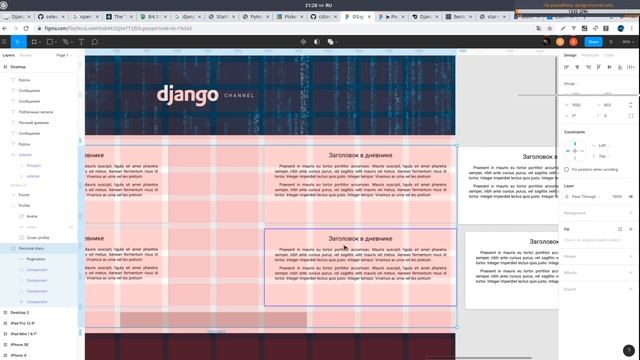Open Pass Through blend mode dropdown
640x360 pixels.
click(586, 197)
